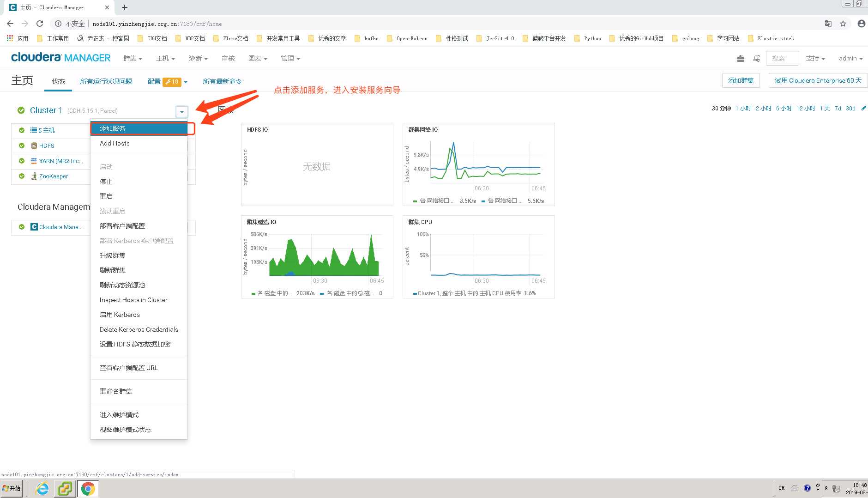Click the ZooKeeper green health status icon
868x498 pixels.
click(21, 176)
